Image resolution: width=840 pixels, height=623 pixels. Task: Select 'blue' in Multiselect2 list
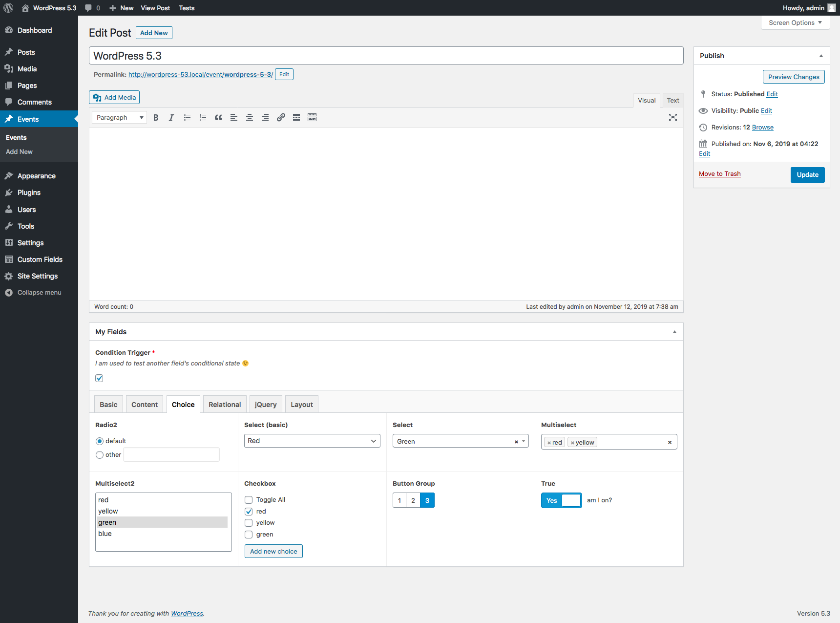point(162,534)
